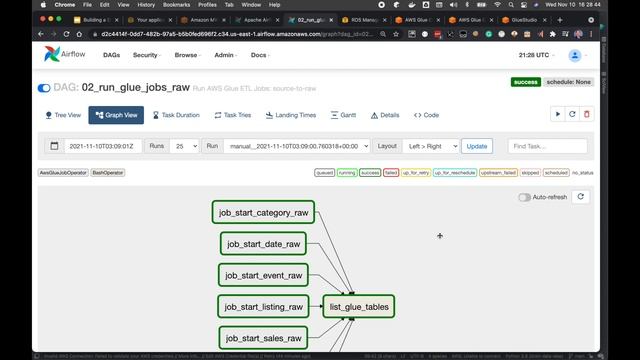Open the Task Duration tab
This screenshot has height=360, width=640.
(x=176, y=115)
